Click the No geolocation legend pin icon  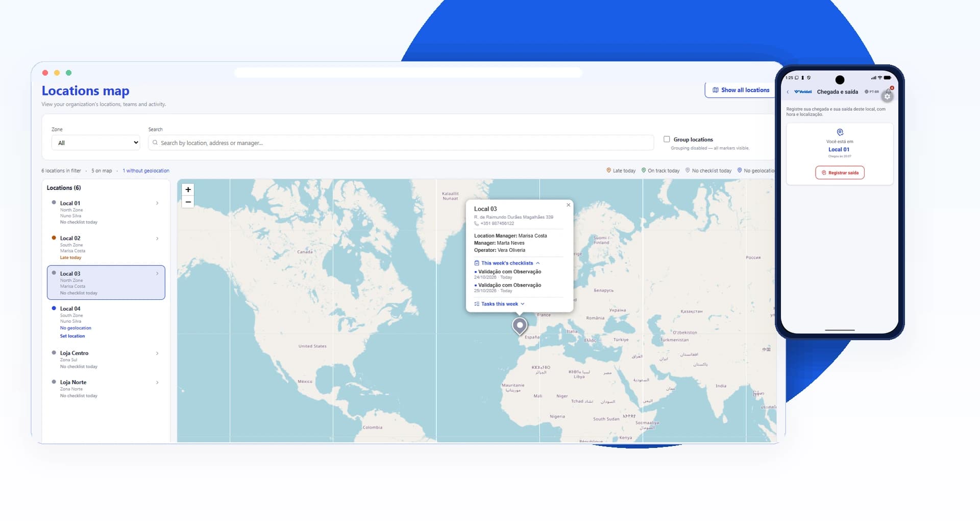point(740,170)
